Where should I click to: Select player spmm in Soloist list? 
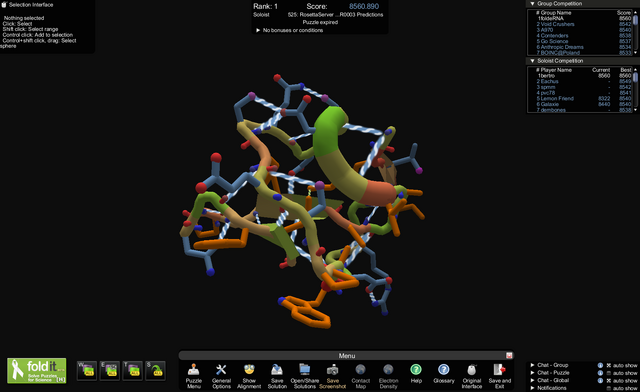point(584,87)
